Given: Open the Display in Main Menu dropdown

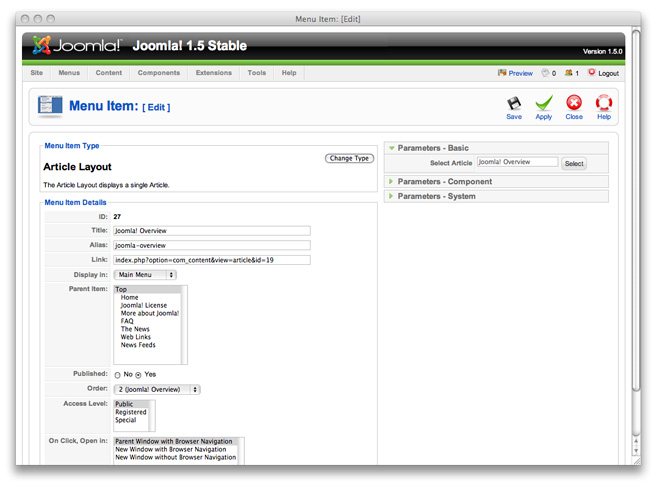Looking at the screenshot, I should point(145,275).
